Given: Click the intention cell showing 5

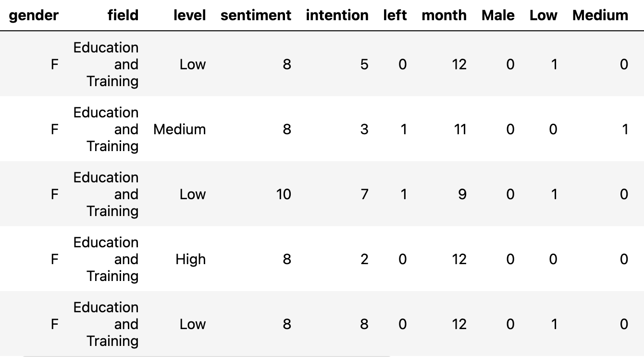Looking at the screenshot, I should point(364,64).
